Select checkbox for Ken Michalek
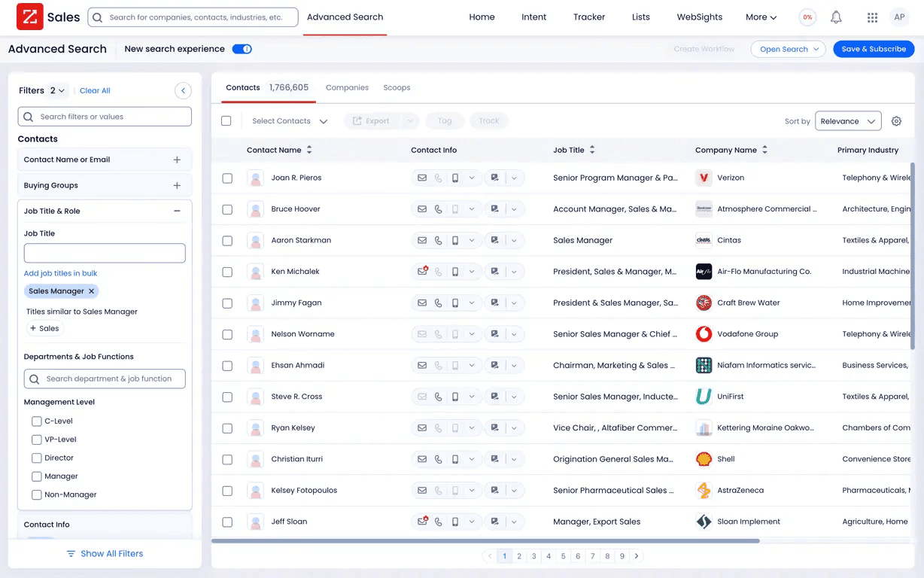 pos(227,272)
